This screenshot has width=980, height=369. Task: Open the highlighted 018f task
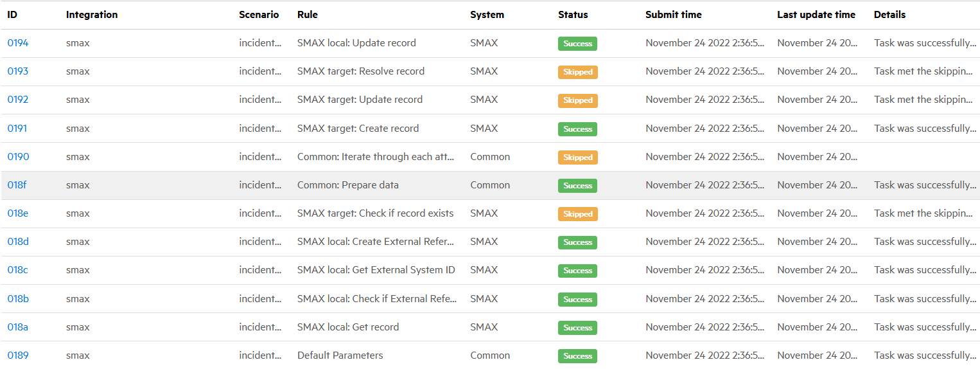[17, 185]
